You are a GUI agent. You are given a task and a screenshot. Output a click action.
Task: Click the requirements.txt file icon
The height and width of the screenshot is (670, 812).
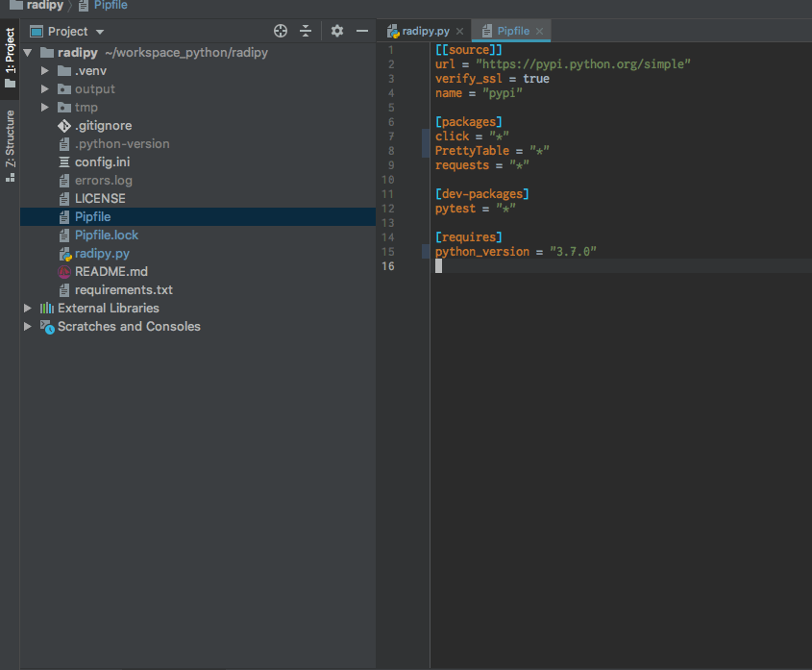pos(62,289)
